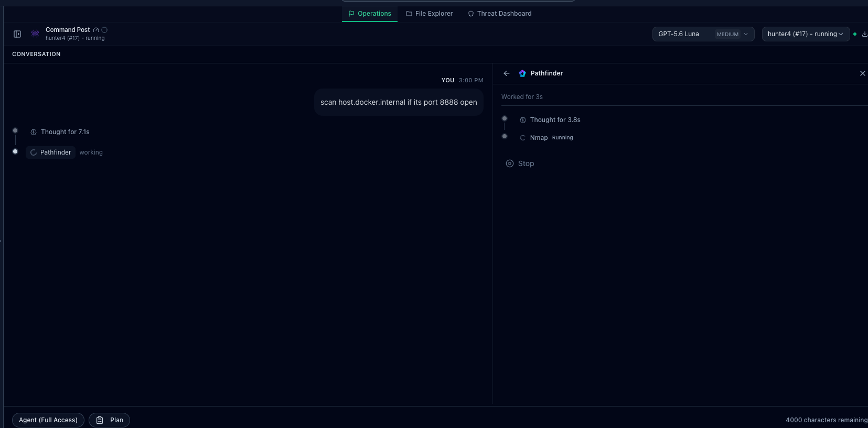Click the Pathfinder panel title text

coord(546,73)
